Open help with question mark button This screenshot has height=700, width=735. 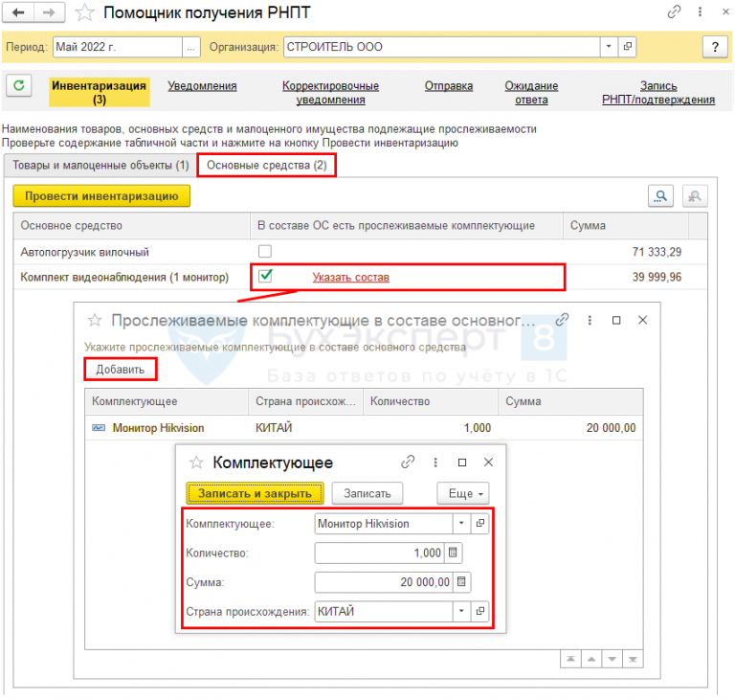tap(714, 46)
